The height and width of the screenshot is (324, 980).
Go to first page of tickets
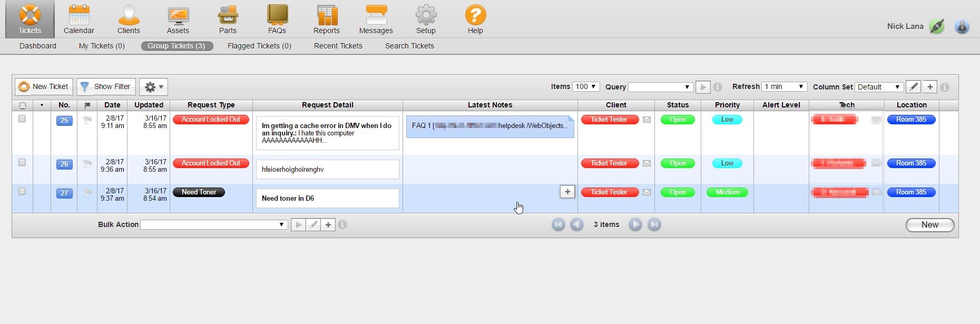click(x=558, y=224)
